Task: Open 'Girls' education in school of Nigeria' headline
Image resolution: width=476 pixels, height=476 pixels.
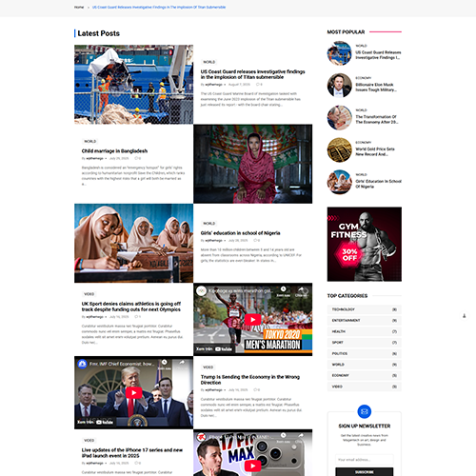Action: pyautogui.click(x=240, y=233)
